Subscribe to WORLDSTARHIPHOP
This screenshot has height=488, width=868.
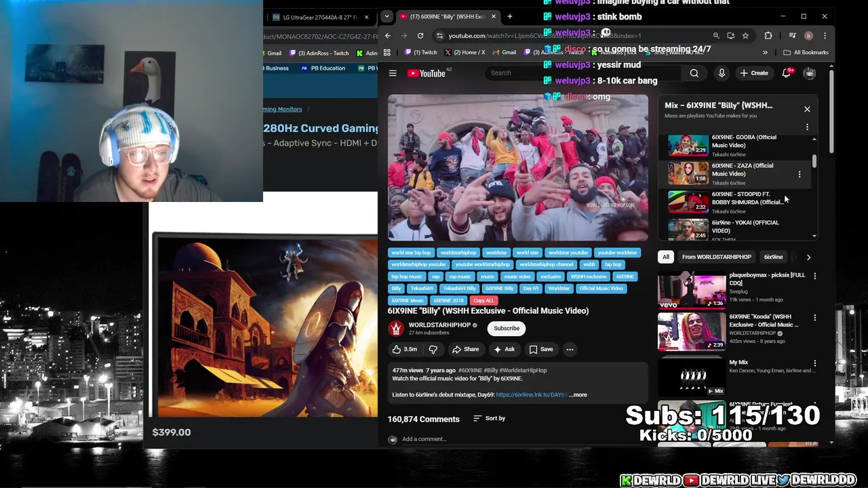[x=507, y=328]
